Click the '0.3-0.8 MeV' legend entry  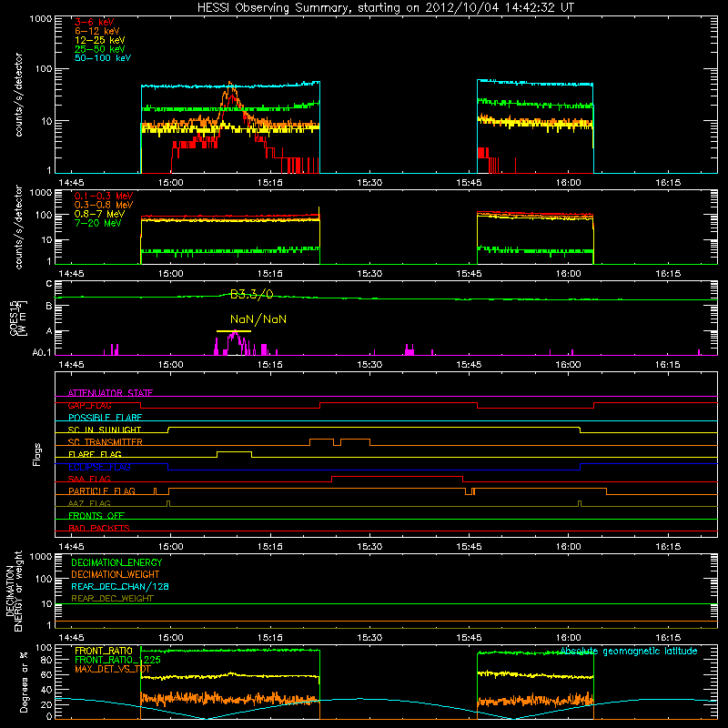(x=104, y=205)
